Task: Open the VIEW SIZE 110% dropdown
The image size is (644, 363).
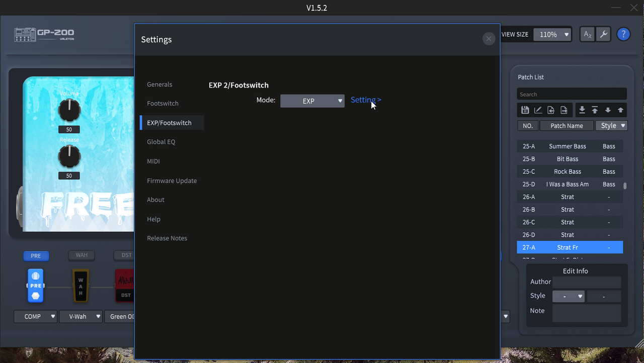Action: [x=552, y=35]
